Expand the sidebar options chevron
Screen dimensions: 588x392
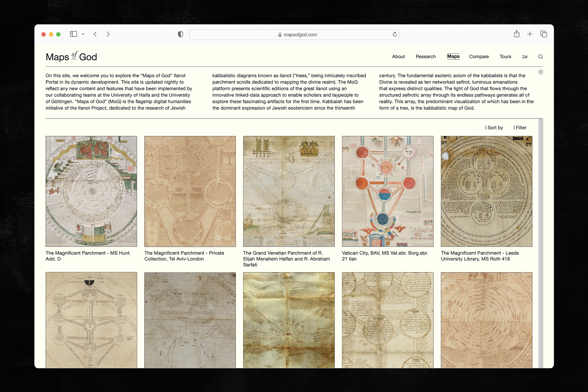click(x=83, y=34)
